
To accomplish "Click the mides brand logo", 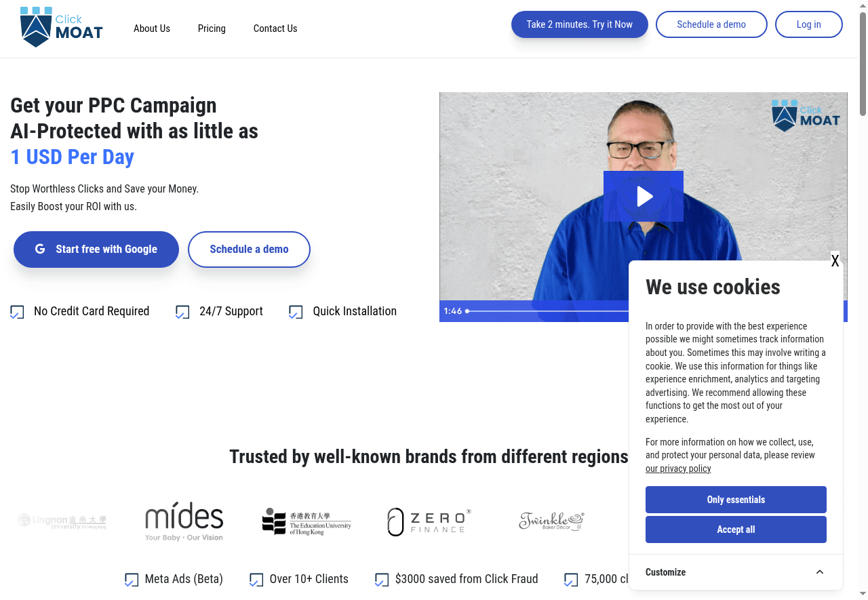I will pyautogui.click(x=184, y=521).
